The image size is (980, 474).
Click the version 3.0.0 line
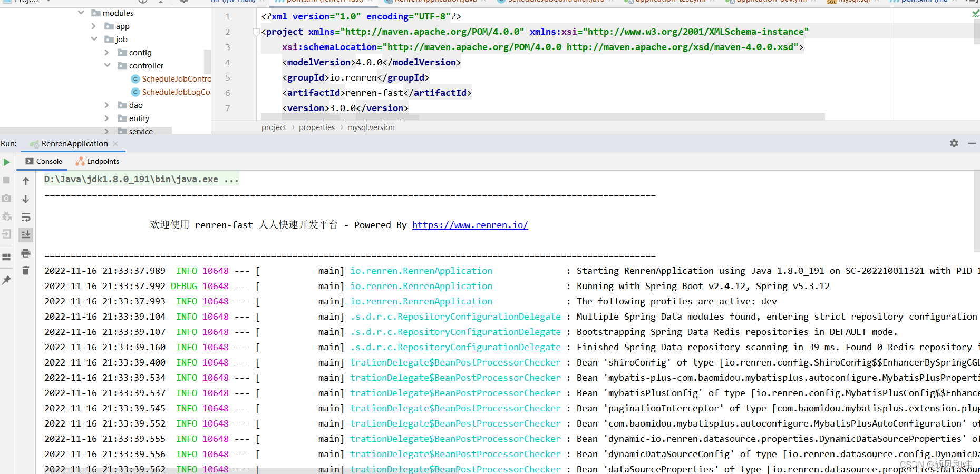pyautogui.click(x=345, y=108)
